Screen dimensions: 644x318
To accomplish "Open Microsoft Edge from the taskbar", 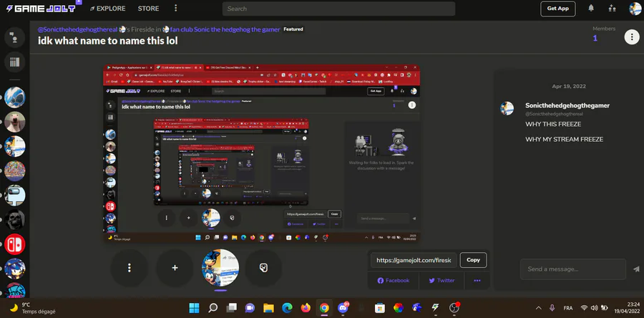I will pos(287,308).
